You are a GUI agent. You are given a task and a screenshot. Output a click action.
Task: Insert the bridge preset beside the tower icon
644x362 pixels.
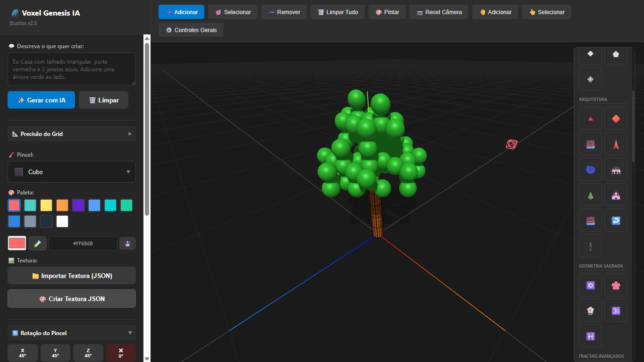[590, 144]
